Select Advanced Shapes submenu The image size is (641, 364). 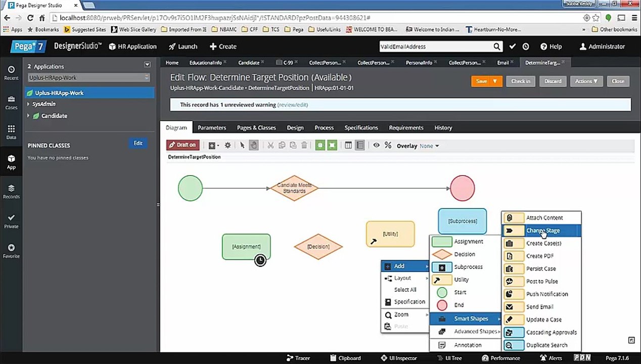click(x=465, y=332)
